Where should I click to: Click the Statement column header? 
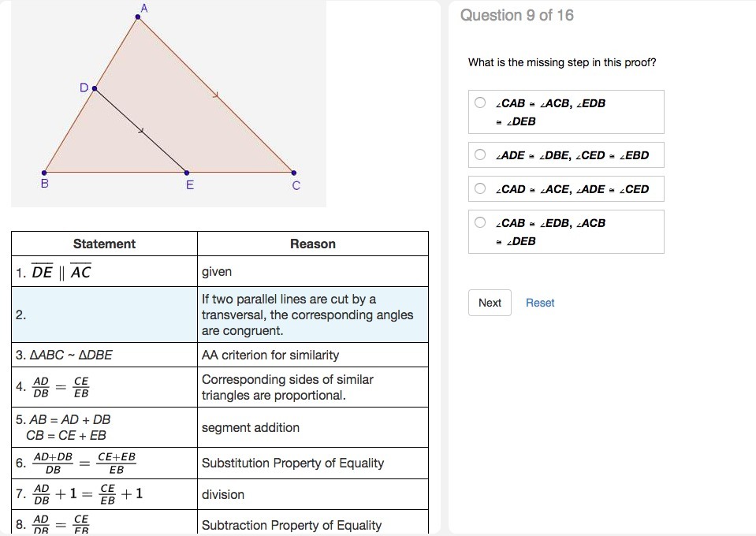[104, 244]
